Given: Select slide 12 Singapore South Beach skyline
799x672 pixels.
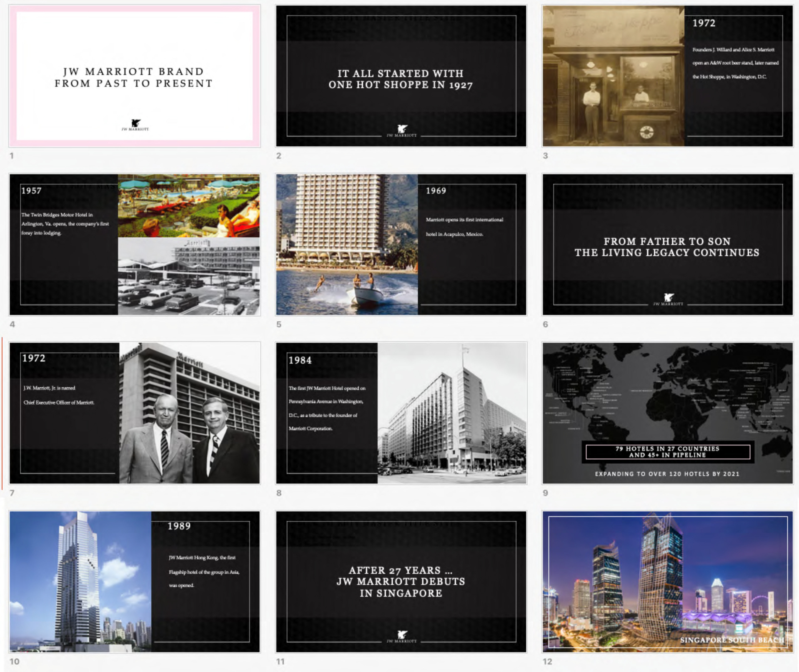Looking at the screenshot, I should [x=667, y=582].
